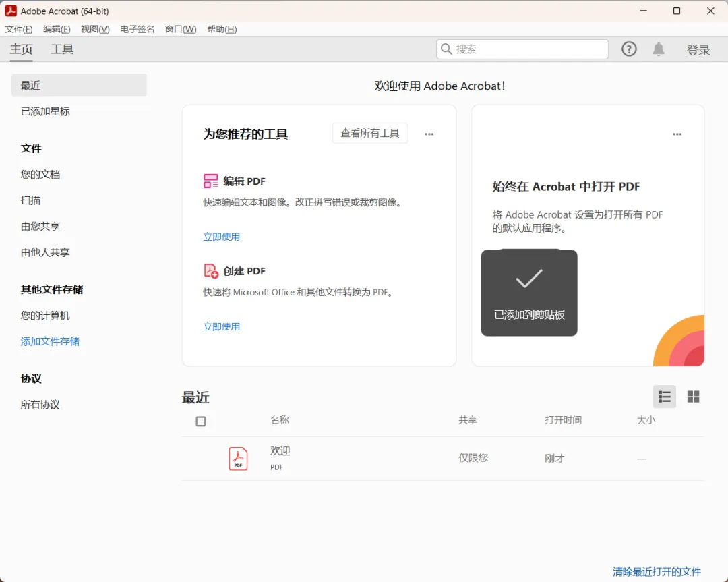The height and width of the screenshot is (582, 728).
Task: Click the 编辑 PDF tool icon
Action: pos(211,181)
